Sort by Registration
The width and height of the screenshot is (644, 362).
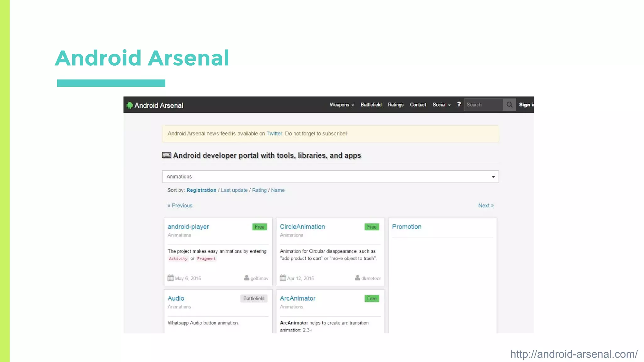coord(201,190)
